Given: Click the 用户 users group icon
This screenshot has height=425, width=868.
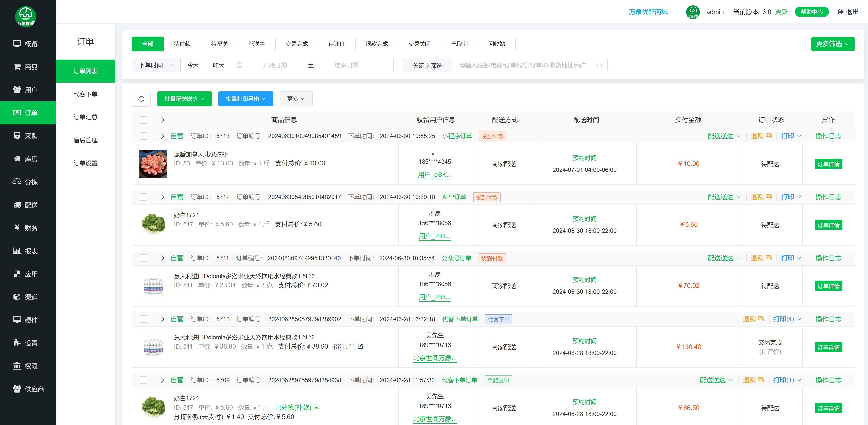Looking at the screenshot, I should point(17,90).
